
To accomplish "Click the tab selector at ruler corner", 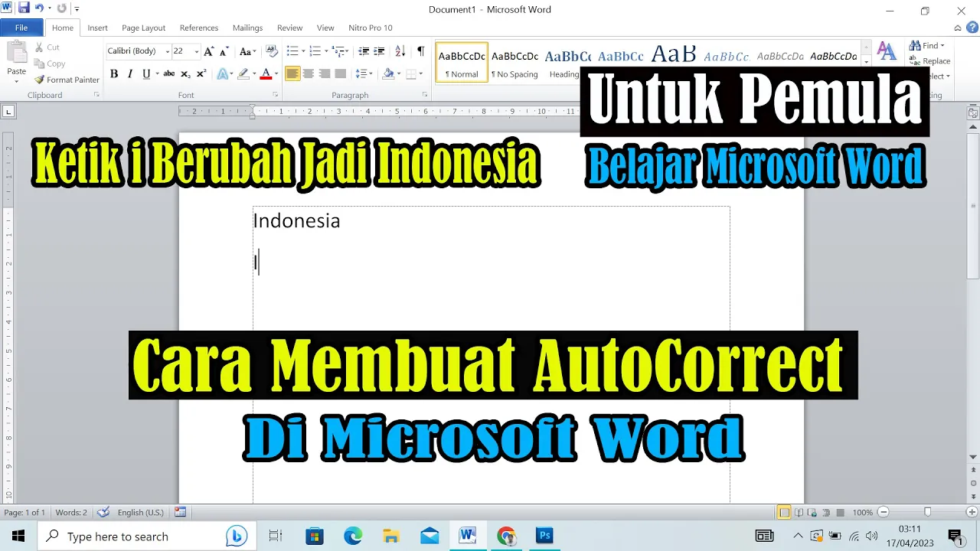I will (8, 112).
